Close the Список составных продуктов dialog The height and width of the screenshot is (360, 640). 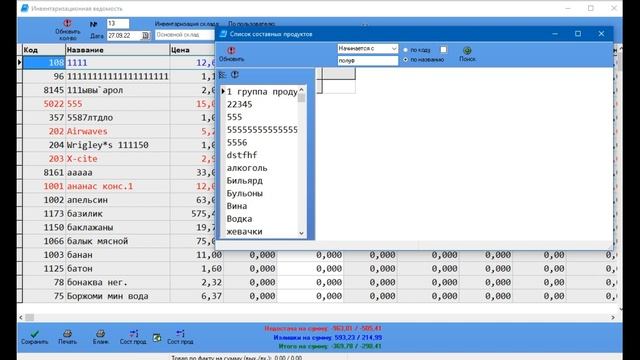click(601, 34)
